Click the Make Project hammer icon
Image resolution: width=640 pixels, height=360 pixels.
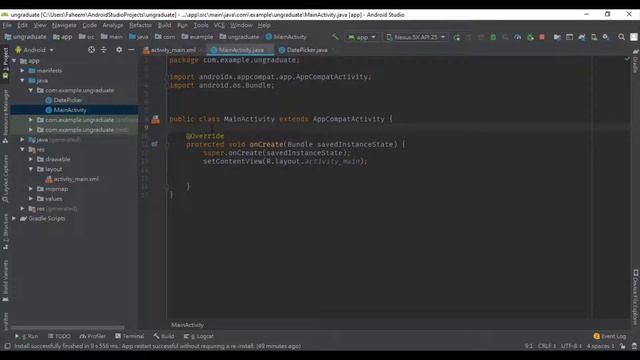point(335,37)
